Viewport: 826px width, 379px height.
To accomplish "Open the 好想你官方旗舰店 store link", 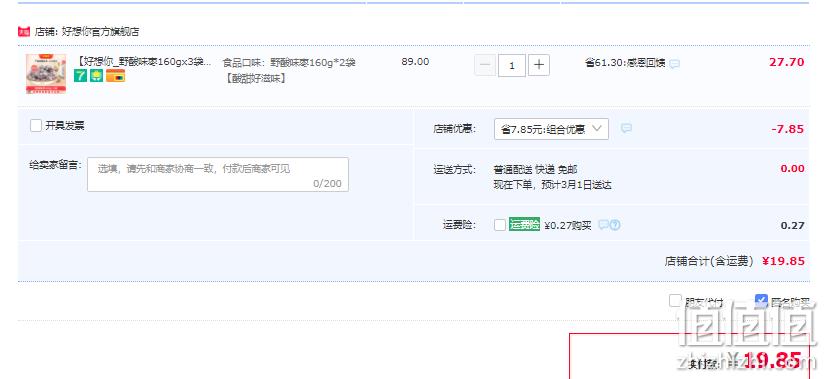I will point(101,32).
